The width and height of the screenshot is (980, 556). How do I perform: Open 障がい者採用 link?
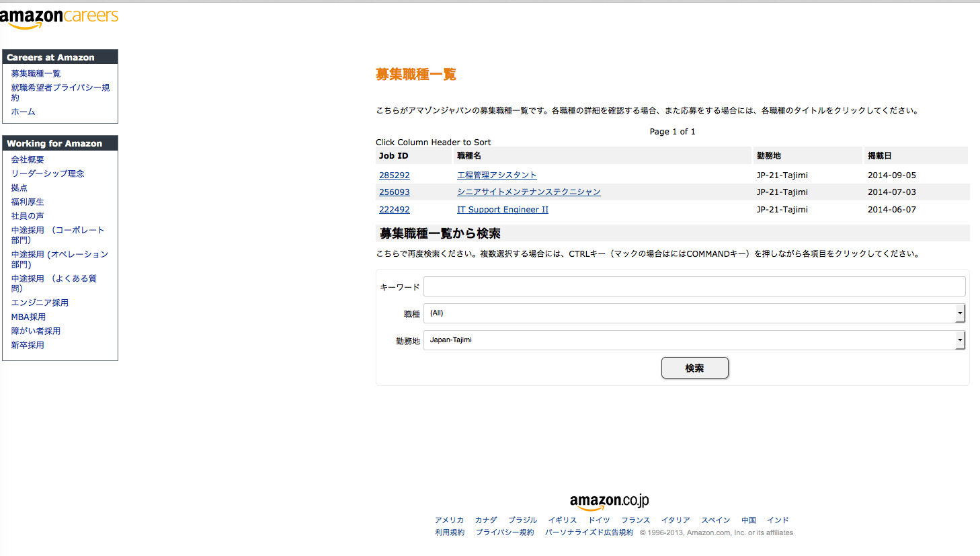(x=36, y=331)
